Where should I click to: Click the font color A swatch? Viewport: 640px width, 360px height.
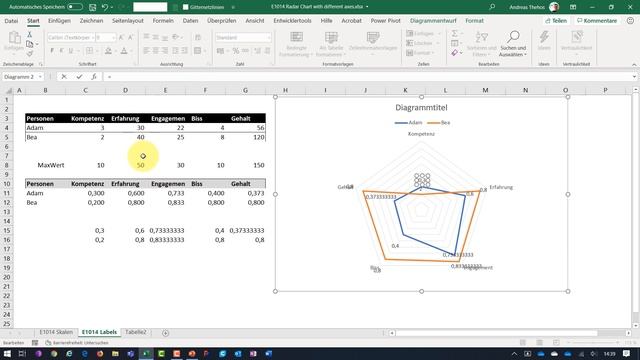click(124, 51)
